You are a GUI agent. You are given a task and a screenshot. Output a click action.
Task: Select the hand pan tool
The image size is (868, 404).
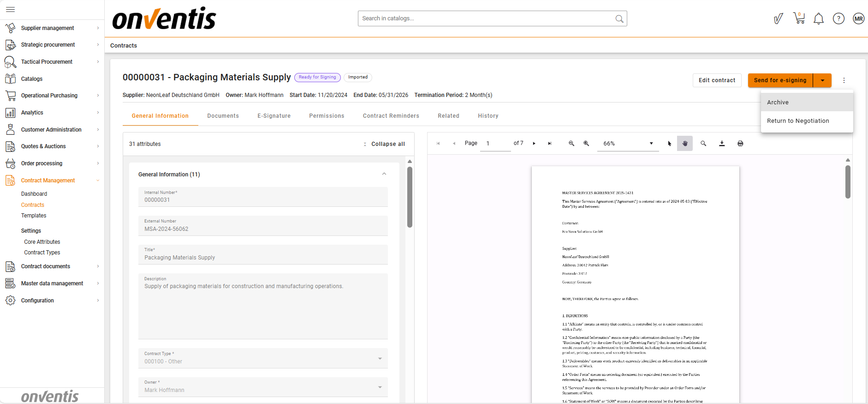coord(685,144)
